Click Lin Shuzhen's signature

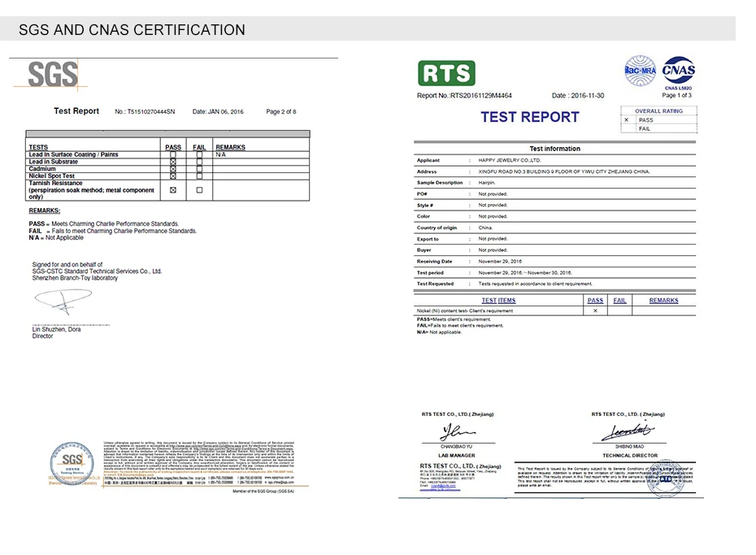pos(63,301)
